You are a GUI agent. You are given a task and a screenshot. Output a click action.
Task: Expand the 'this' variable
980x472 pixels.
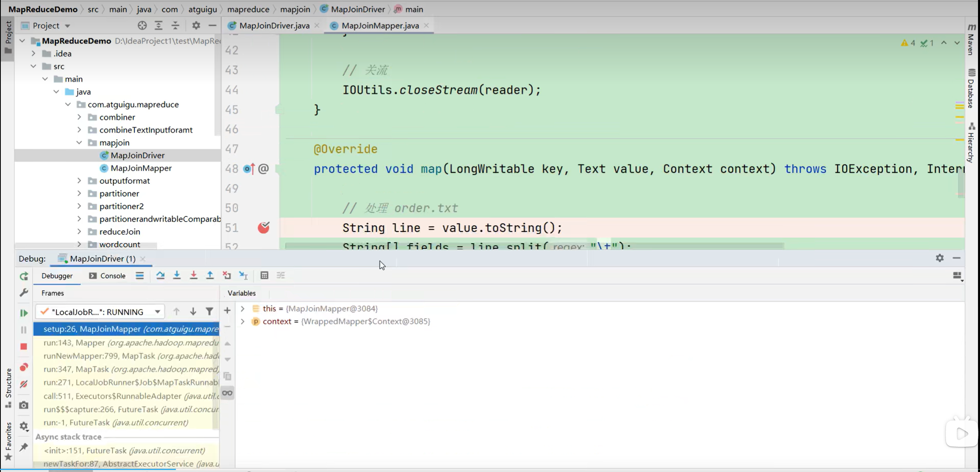point(242,308)
